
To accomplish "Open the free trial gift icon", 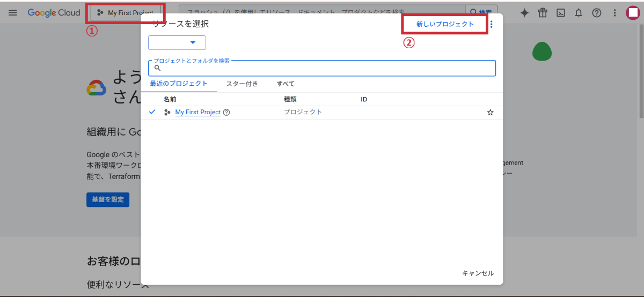I will click(x=543, y=13).
